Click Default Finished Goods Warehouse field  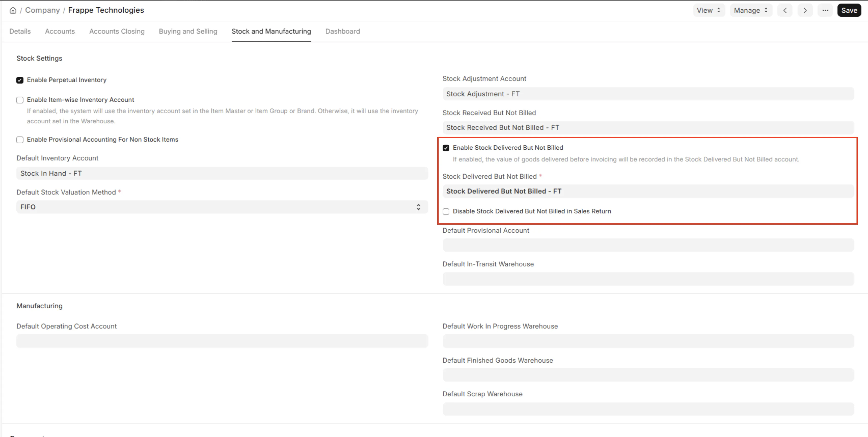[648, 375]
